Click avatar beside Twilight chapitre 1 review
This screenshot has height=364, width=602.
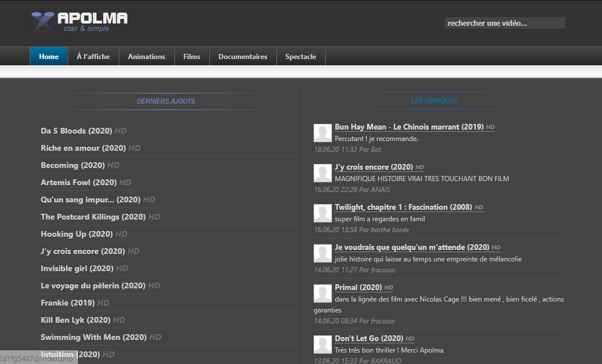click(x=323, y=213)
